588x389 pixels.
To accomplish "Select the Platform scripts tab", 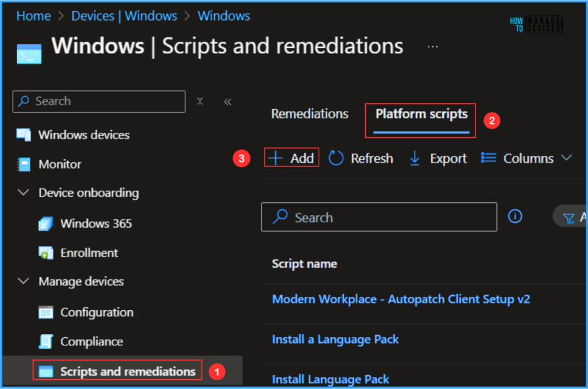I will coord(421,114).
